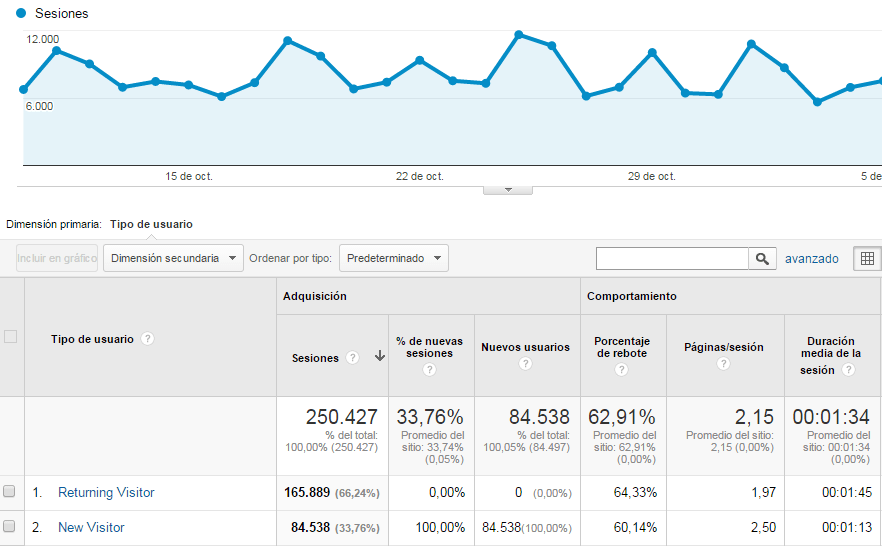This screenshot has width=882, height=548.
Task: Open the Dimensión secundaria dropdown
Action: [x=174, y=258]
